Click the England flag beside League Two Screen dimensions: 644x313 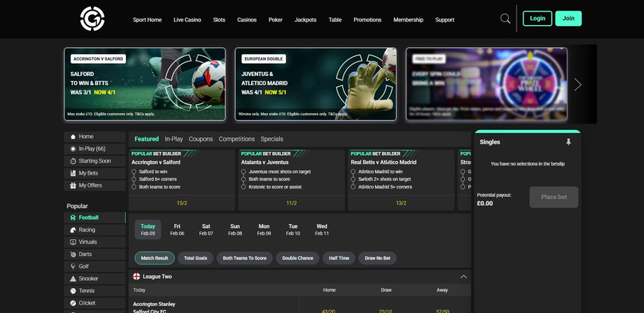point(137,277)
